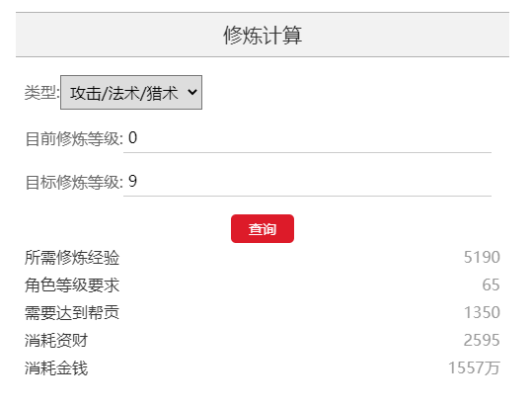Click the number 9 in target level field
Viewport: 532px width, 406px height.
pos(132,182)
